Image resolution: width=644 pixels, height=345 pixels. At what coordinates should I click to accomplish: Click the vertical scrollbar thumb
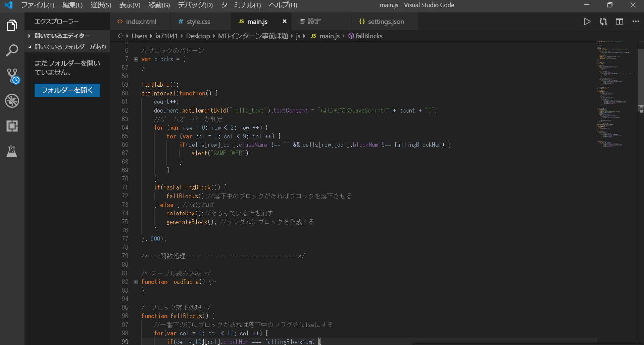point(641,81)
